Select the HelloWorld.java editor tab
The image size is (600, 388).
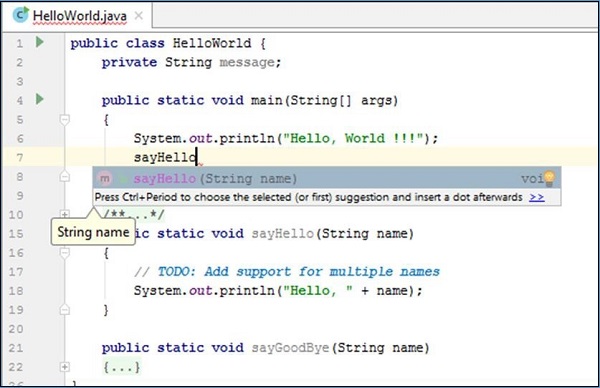(x=77, y=15)
